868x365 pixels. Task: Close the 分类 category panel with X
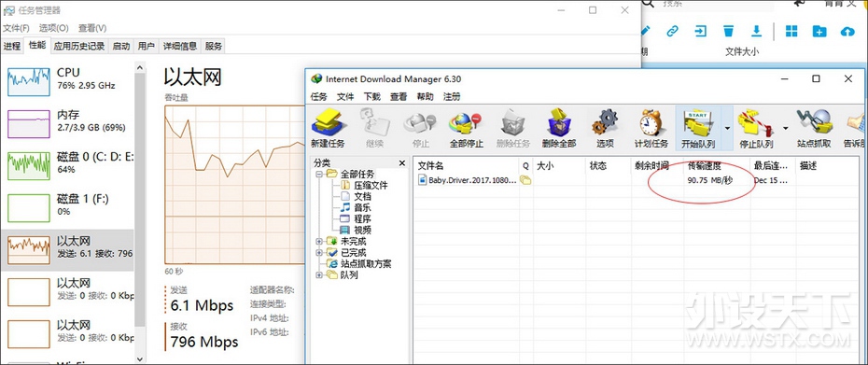[402, 162]
